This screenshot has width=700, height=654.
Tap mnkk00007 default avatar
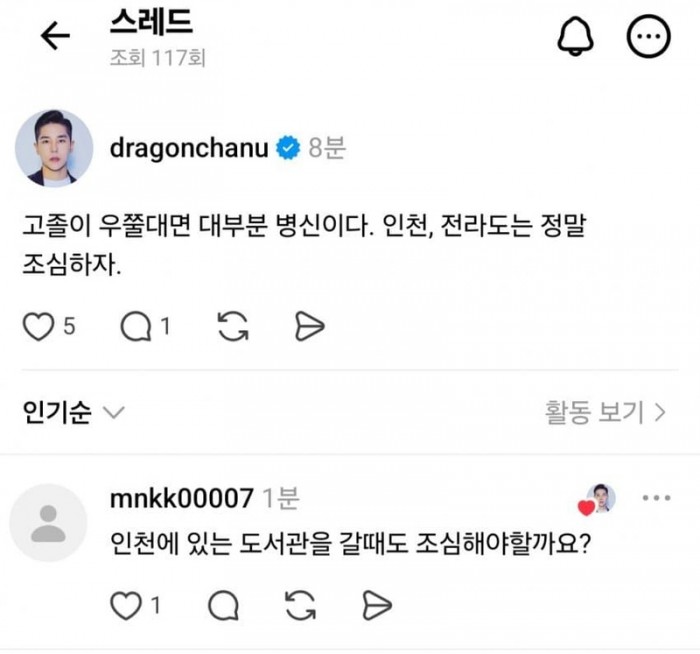48,523
